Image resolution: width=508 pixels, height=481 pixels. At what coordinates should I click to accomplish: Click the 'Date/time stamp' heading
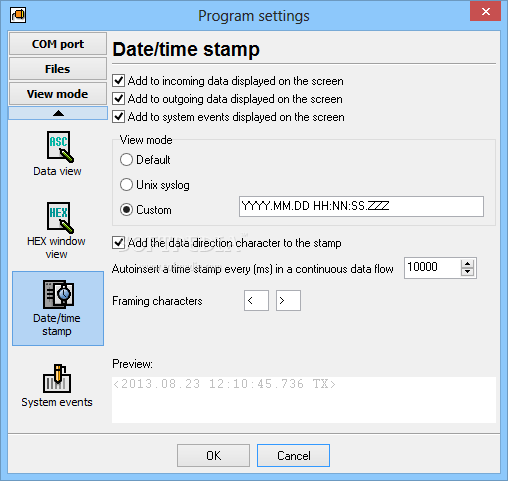pyautogui.click(x=186, y=49)
